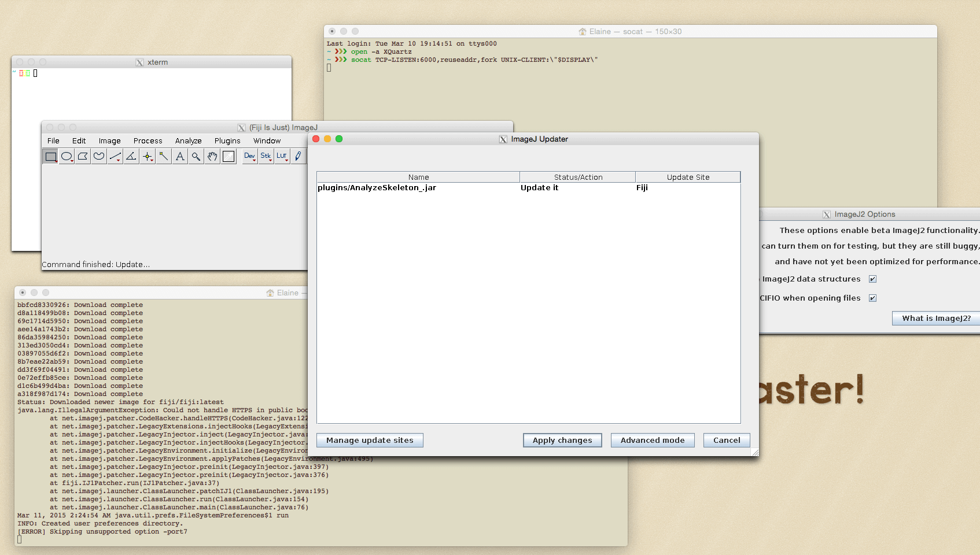Screen dimensions: 980x555
Task: Open the Analyze menu in ImageJ
Action: pyautogui.click(x=188, y=140)
